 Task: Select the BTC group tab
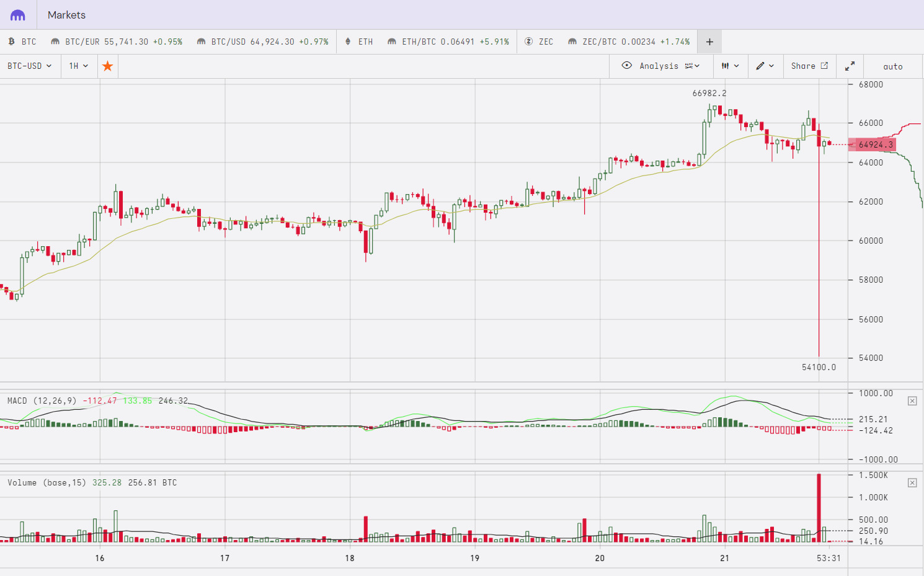(22, 42)
